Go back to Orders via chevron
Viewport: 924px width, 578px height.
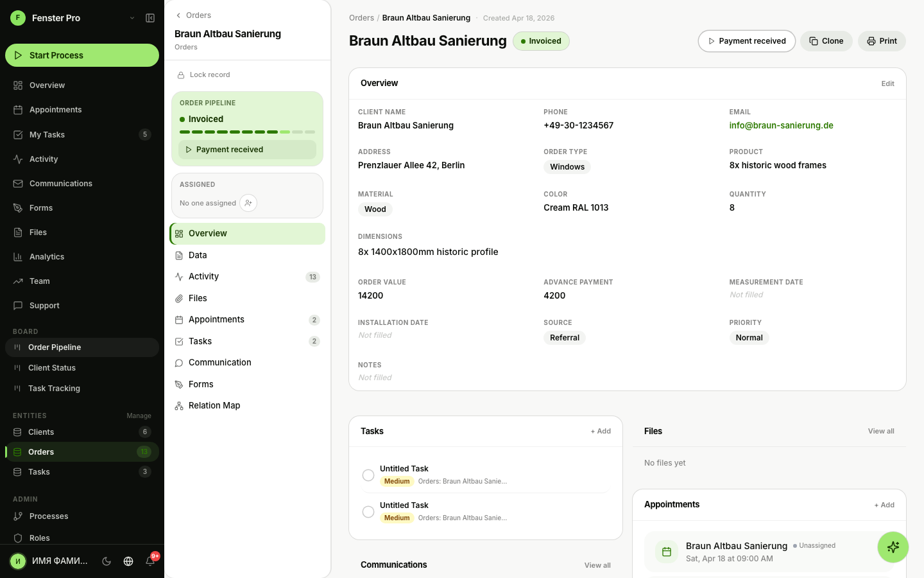coord(179,15)
